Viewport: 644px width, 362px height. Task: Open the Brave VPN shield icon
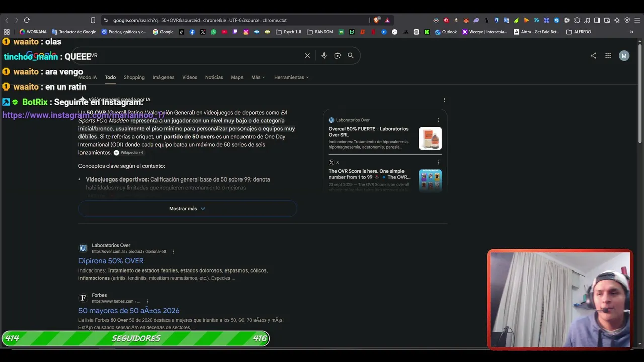627,20
